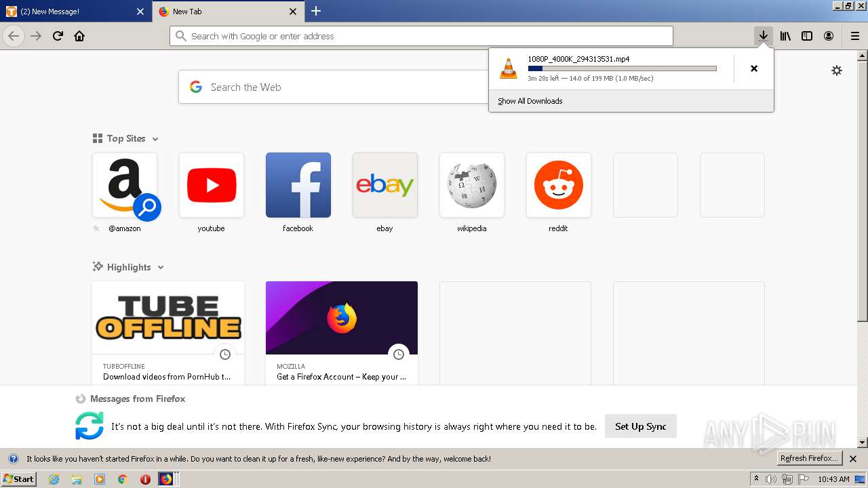Expand the Highlights section menu
Screen dimensions: 868x488
click(x=161, y=267)
